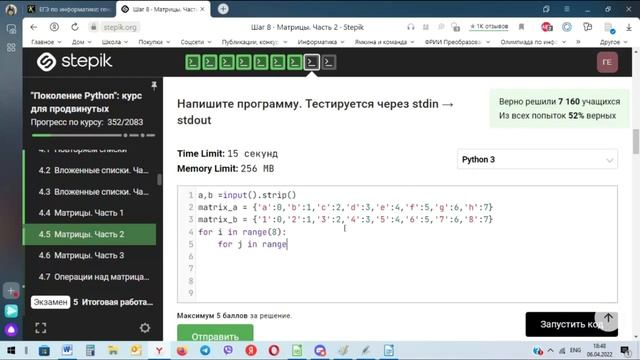640x360 pixels.
Task: Open the seventh completed step square
Action: [295, 62]
